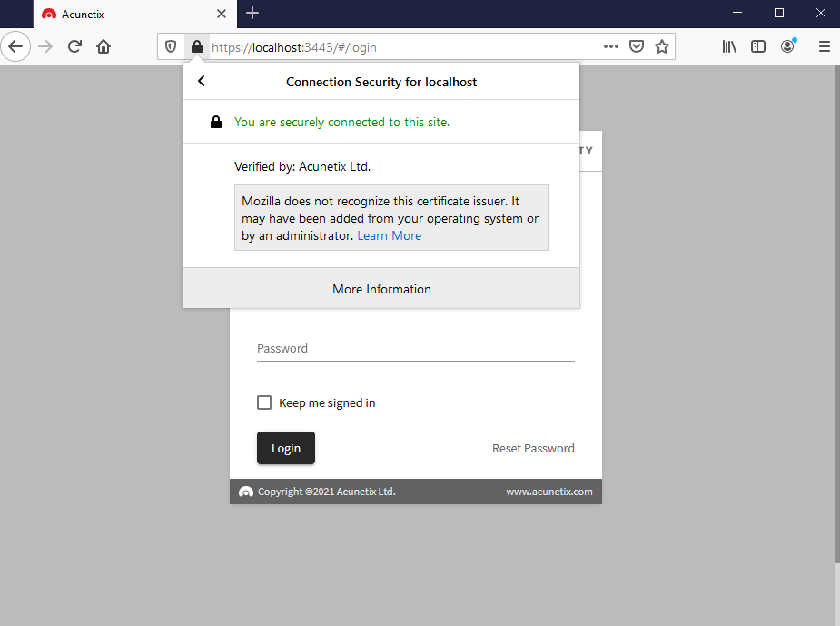Click the padlock site identity icon
Viewport: 840px width, 626px height.
[x=197, y=47]
